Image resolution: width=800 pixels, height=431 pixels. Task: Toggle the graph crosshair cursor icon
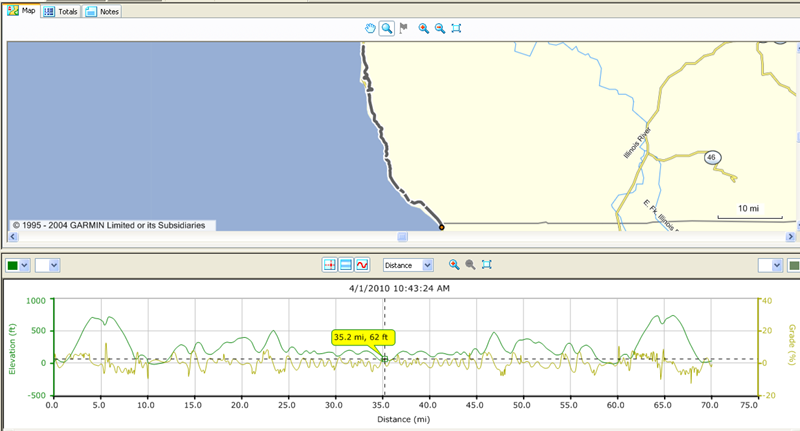tap(330, 265)
